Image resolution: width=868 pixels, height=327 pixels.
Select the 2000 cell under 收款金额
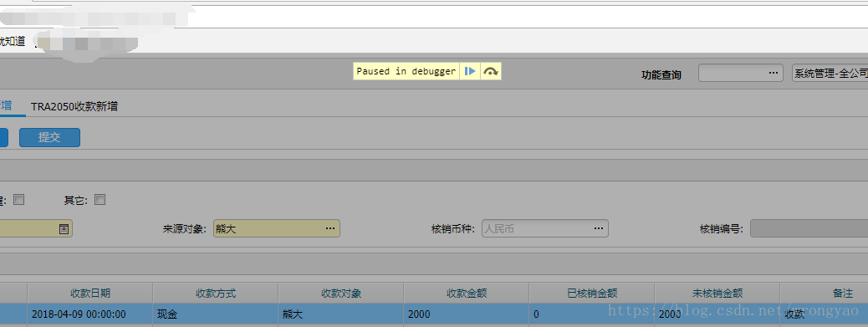pyautogui.click(x=467, y=314)
